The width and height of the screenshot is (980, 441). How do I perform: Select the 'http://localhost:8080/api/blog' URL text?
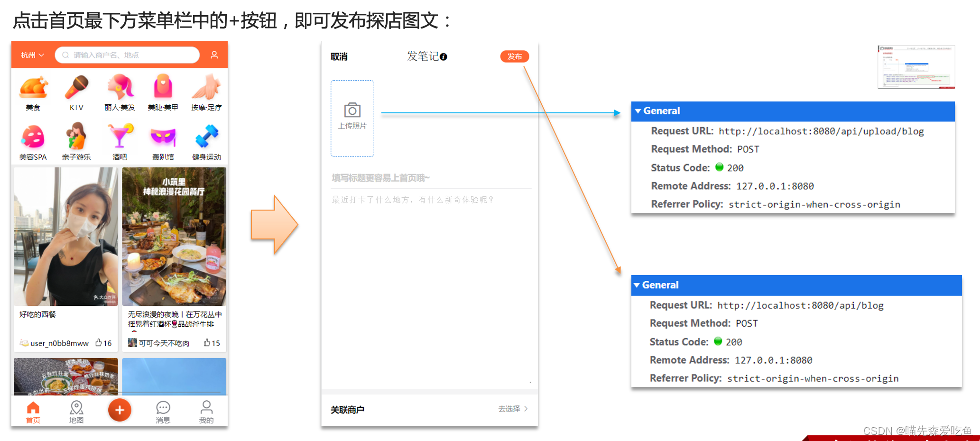[800, 305]
